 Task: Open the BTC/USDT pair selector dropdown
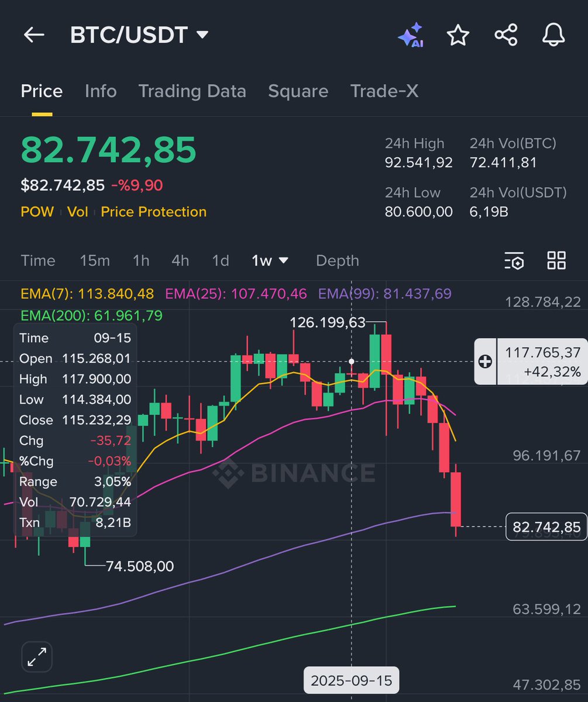pos(139,35)
